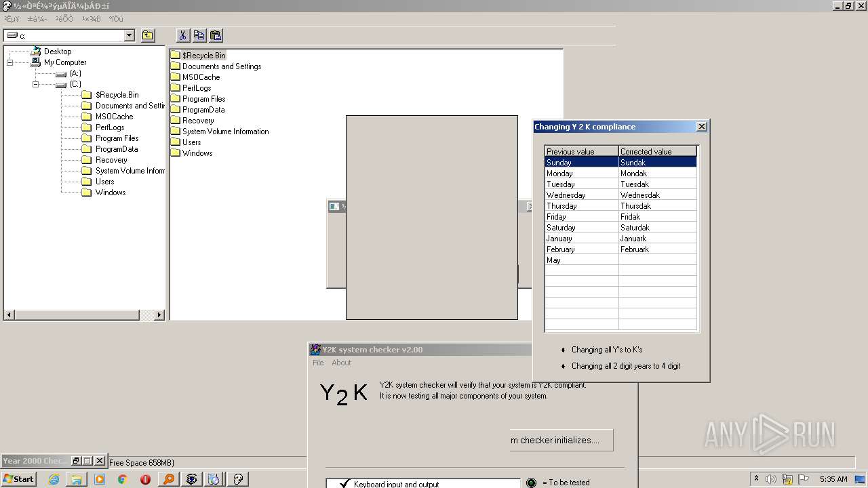Select PerfLogs folder in the left tree

tap(110, 127)
